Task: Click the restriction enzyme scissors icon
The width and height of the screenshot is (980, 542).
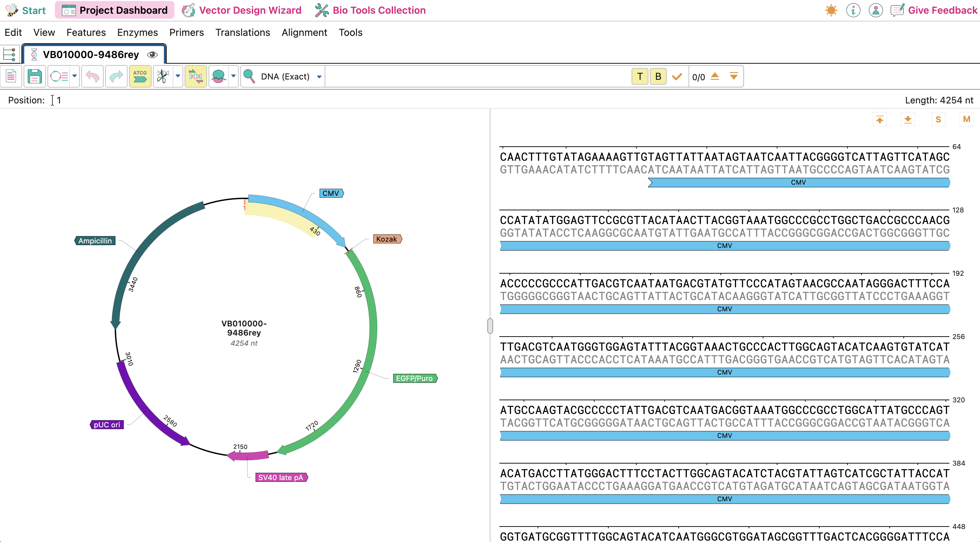Action: point(163,77)
